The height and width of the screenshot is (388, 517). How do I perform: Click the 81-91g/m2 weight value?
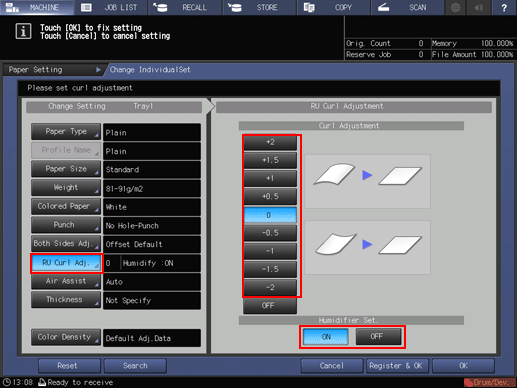click(152, 188)
